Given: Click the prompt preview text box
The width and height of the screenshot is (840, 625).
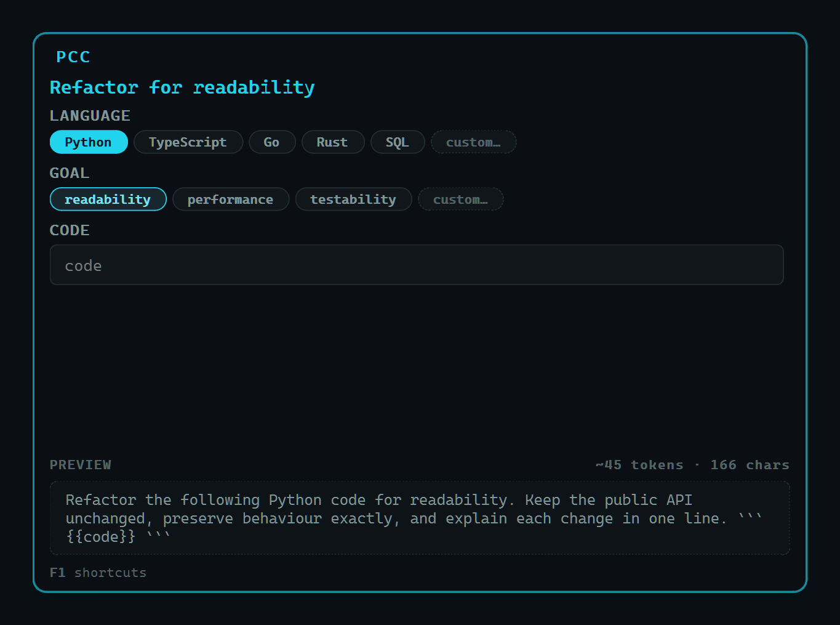Looking at the screenshot, I should coord(420,518).
